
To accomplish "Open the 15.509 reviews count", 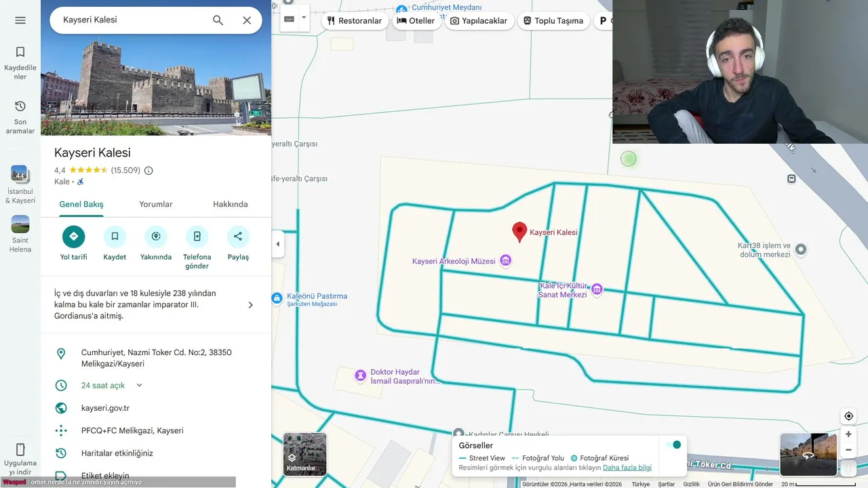I will click(x=125, y=171).
